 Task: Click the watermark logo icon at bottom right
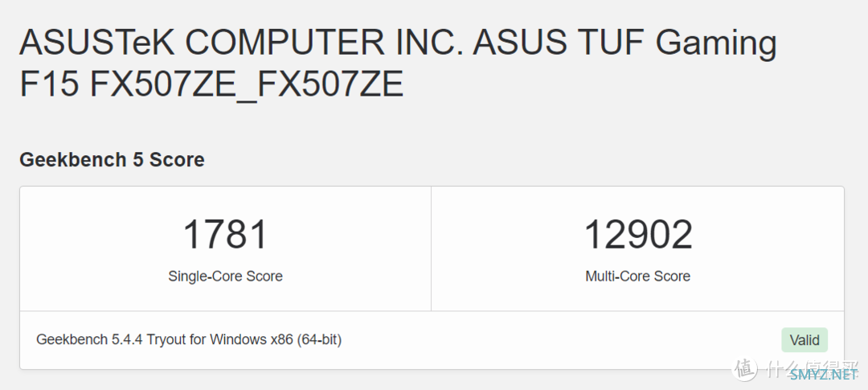[x=745, y=368]
